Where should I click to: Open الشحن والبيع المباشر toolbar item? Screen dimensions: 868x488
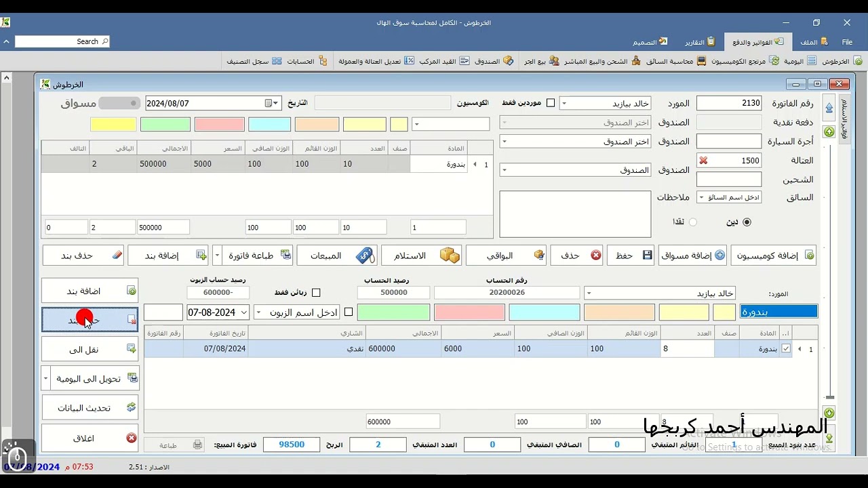tap(602, 61)
